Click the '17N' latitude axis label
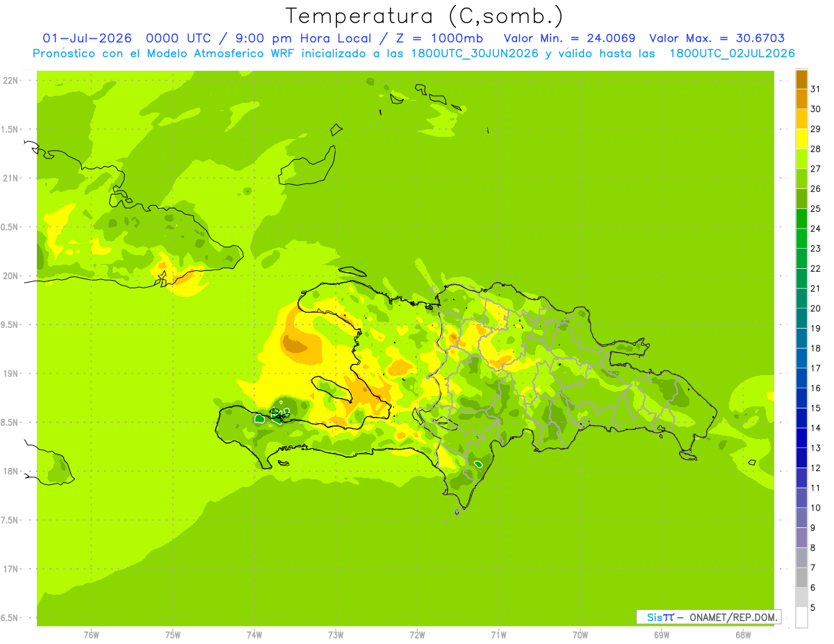The image size is (834, 644). pos(11,569)
